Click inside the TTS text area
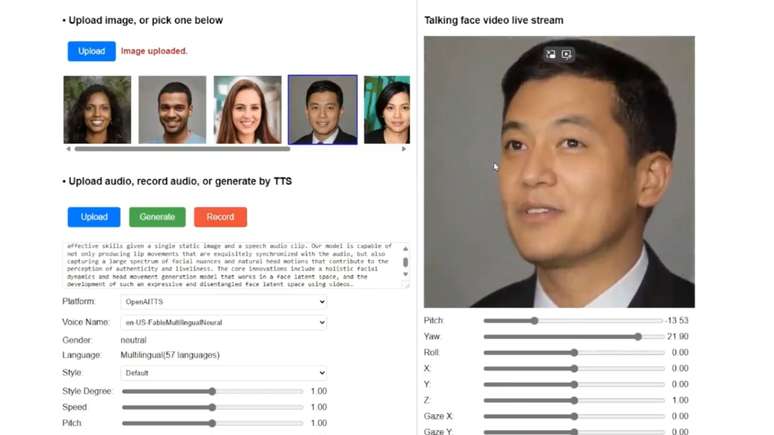Screen dimensions: 774x435 (232, 265)
